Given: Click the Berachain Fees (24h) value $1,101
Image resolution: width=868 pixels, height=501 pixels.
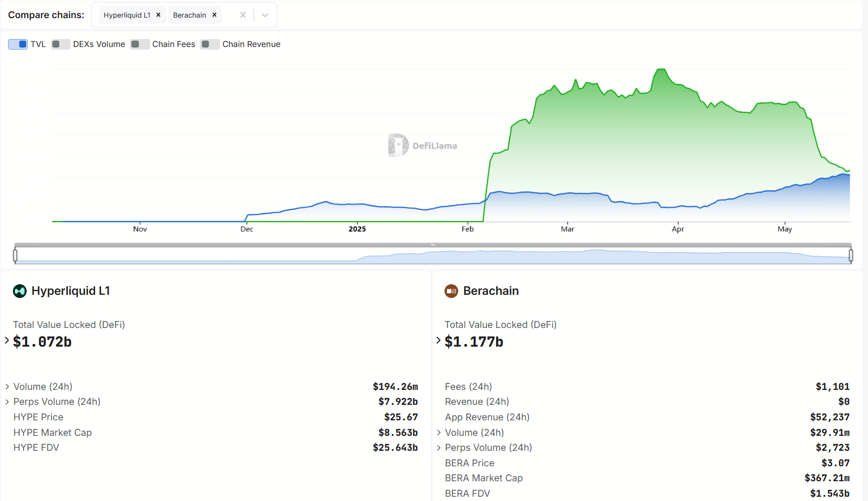Looking at the screenshot, I should coord(833,387).
